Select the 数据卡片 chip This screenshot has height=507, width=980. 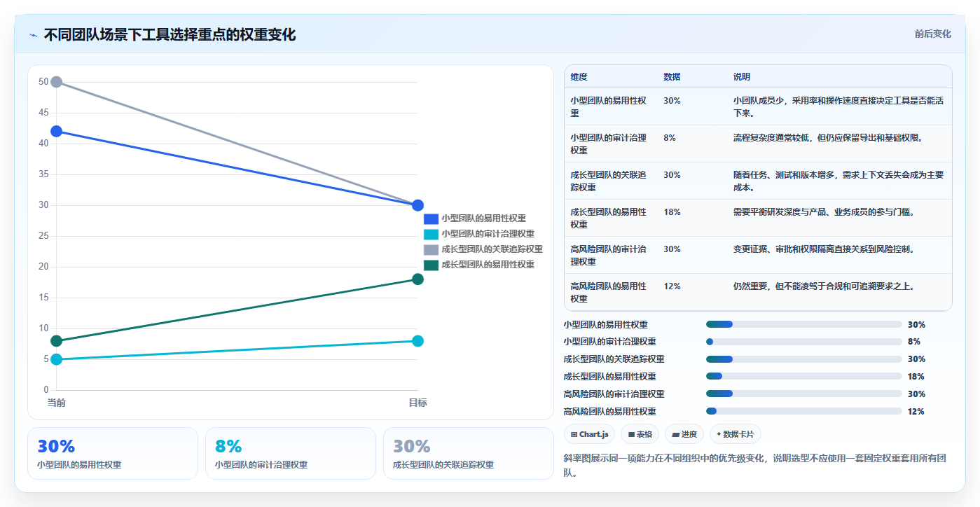pyautogui.click(x=735, y=434)
